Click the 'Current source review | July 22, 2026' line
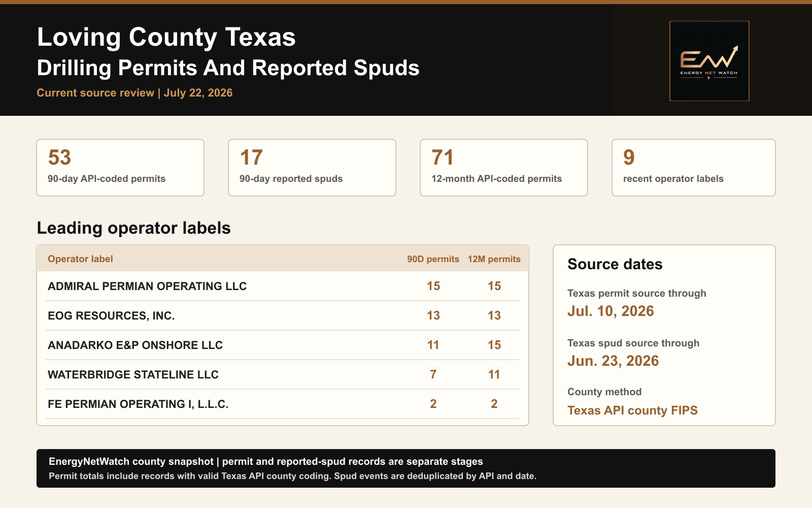 [x=134, y=93]
